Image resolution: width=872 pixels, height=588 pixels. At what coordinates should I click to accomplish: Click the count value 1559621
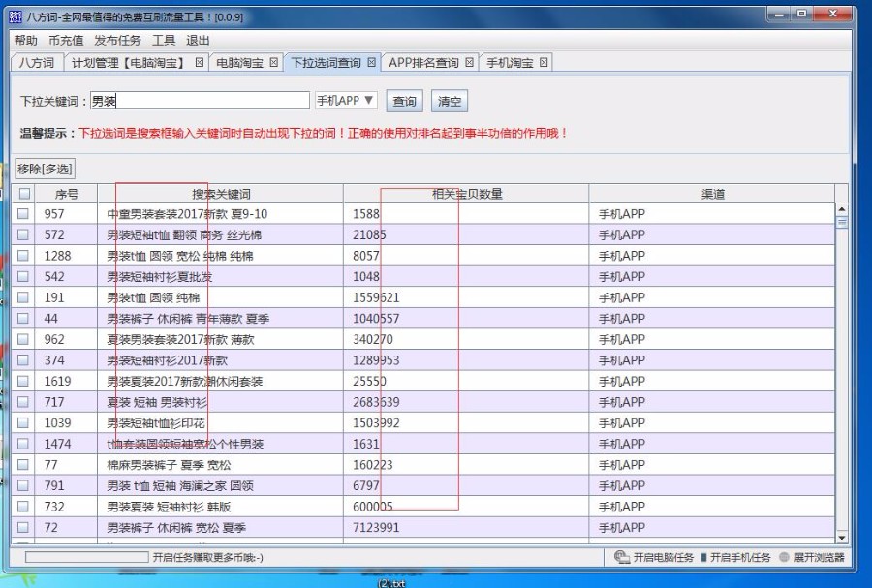click(x=376, y=297)
